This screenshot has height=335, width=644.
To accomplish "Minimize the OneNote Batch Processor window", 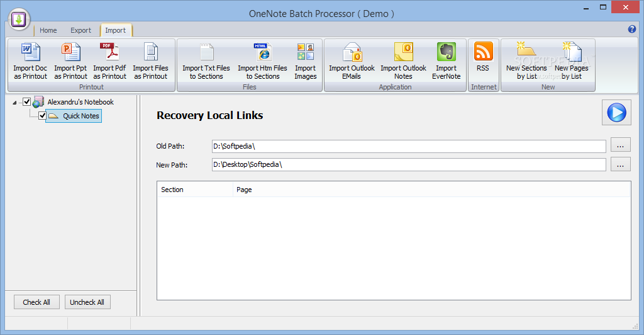I will click(x=586, y=8).
